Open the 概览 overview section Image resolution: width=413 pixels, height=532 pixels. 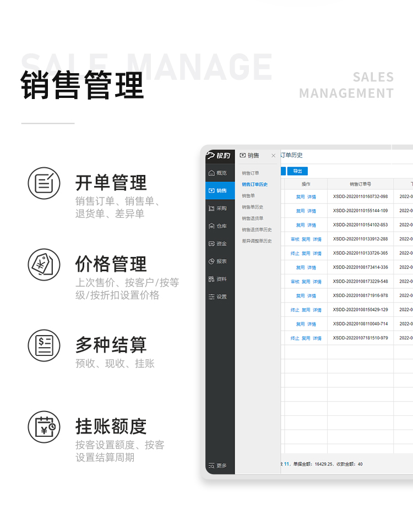(220, 173)
